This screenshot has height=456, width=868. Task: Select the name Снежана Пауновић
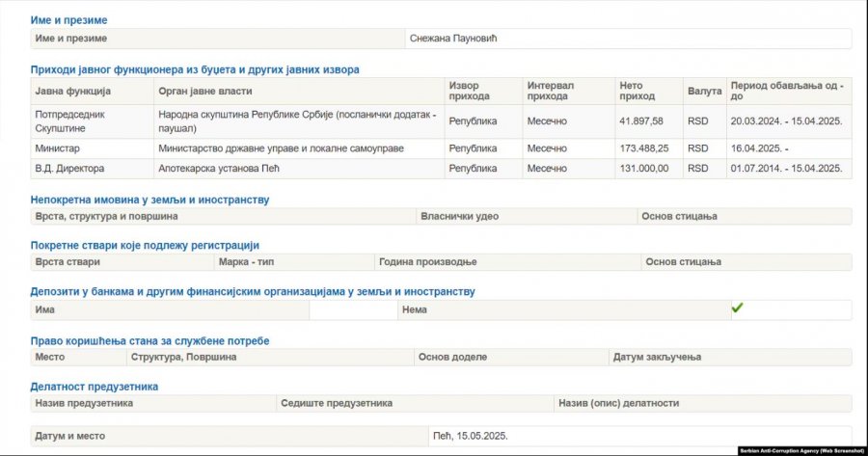pyautogui.click(x=453, y=39)
